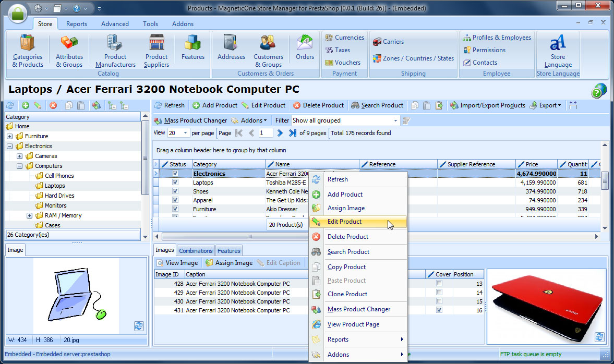The width and height of the screenshot is (614, 364).
Task: Toggle Cover checkbox for image position 13
Action: (439, 283)
